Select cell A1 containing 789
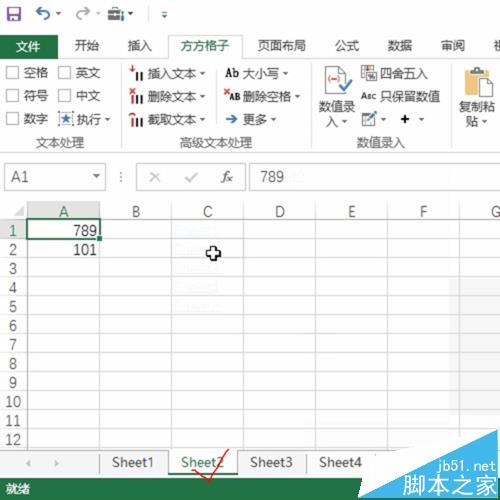 coord(63,230)
